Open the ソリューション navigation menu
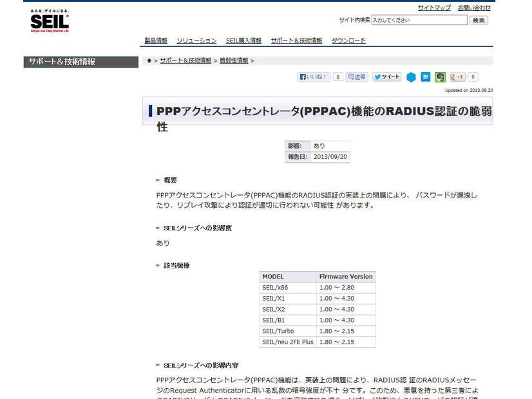Screen dimensions: 532x399 click(196, 40)
